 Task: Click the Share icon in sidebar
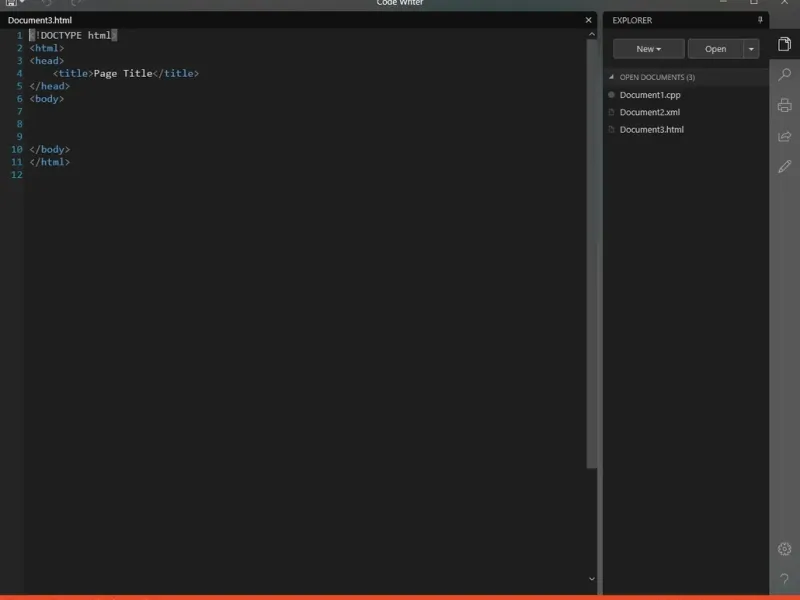784,136
